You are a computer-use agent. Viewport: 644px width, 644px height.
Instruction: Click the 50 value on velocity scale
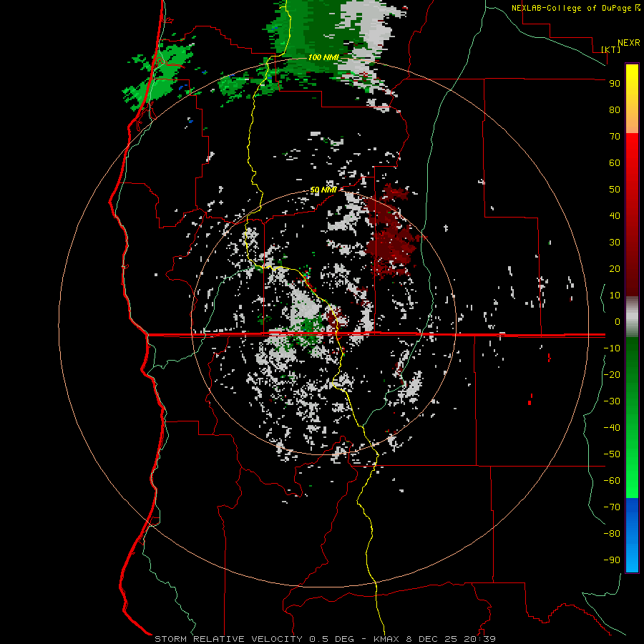point(615,190)
